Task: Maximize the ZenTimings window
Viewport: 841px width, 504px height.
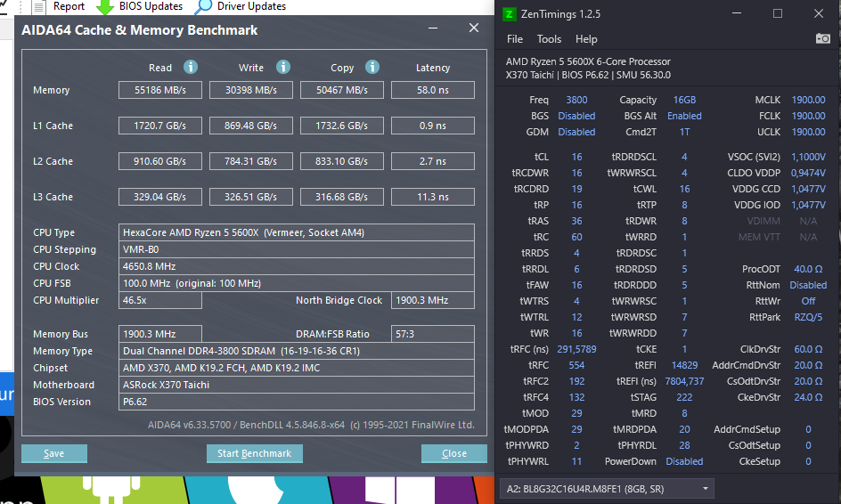Action: [x=778, y=14]
